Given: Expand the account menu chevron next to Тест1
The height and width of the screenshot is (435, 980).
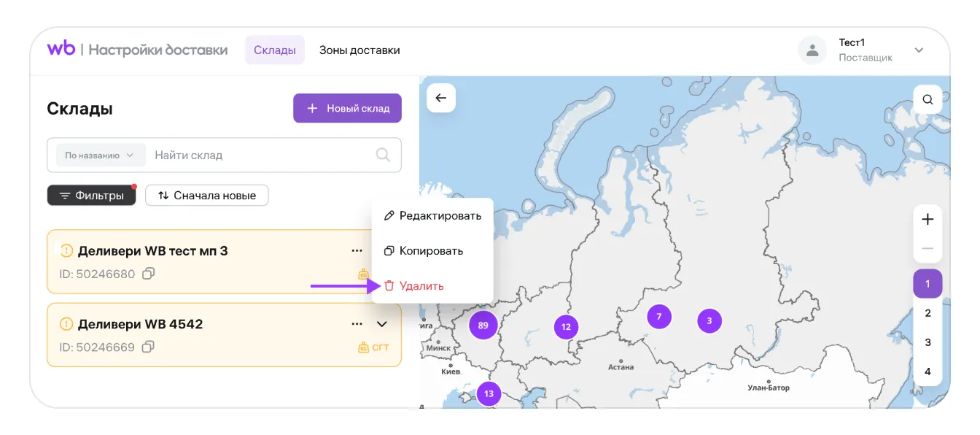Looking at the screenshot, I should [919, 50].
